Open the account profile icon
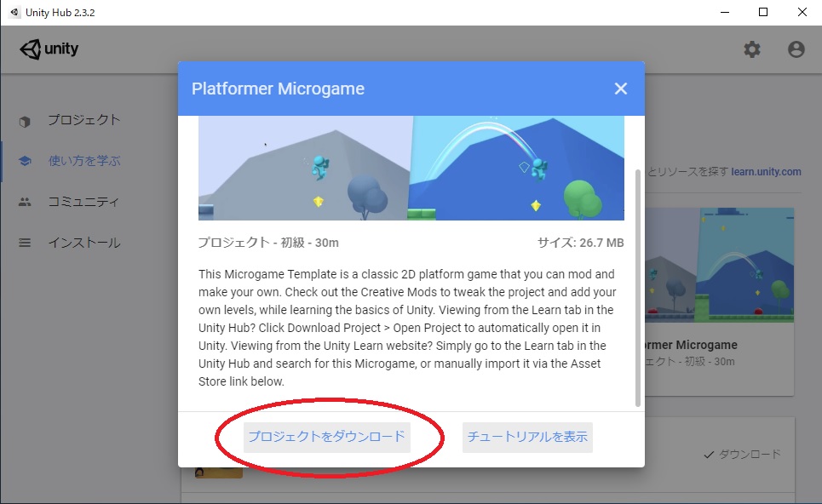Viewport: 822px width, 504px height. [796, 49]
